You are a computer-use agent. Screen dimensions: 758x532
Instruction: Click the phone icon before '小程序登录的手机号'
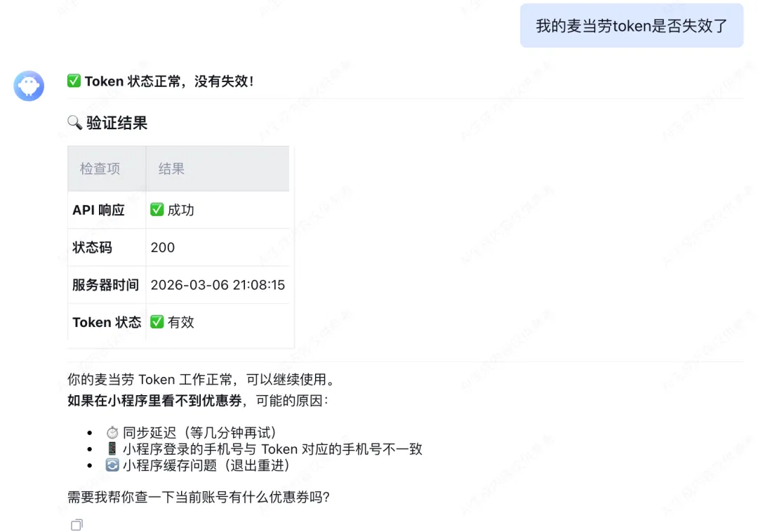112,448
